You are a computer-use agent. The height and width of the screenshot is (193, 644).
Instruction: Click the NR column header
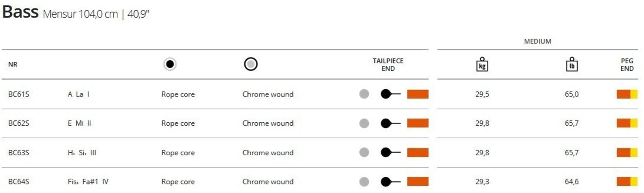point(13,65)
